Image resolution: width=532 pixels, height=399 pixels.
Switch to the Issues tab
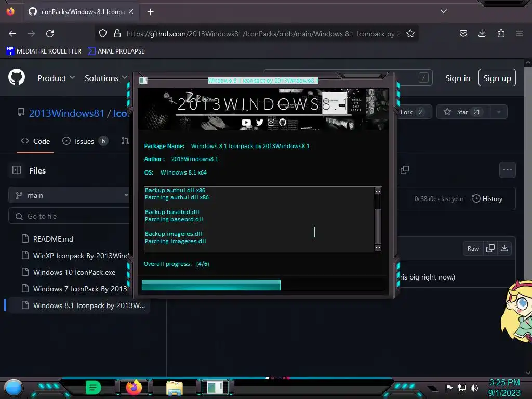pyautogui.click(x=85, y=141)
